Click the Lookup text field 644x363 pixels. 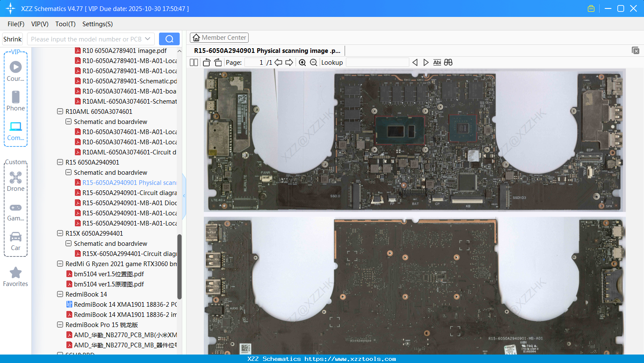point(377,63)
